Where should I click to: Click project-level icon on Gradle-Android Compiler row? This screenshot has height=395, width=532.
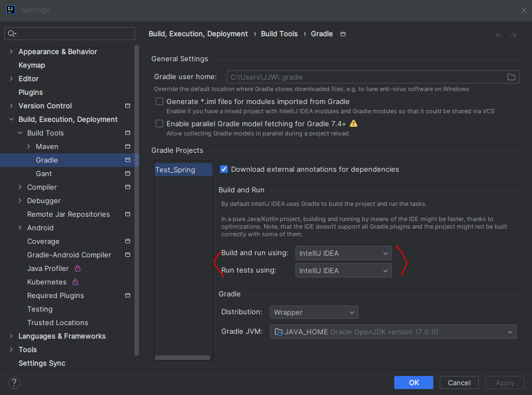pyautogui.click(x=127, y=255)
